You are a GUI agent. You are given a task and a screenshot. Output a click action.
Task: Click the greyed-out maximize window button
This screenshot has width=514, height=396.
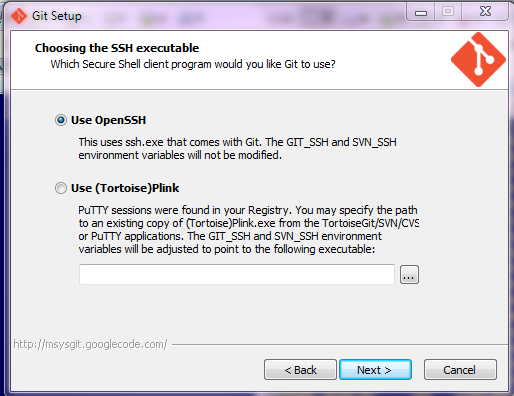(x=448, y=12)
